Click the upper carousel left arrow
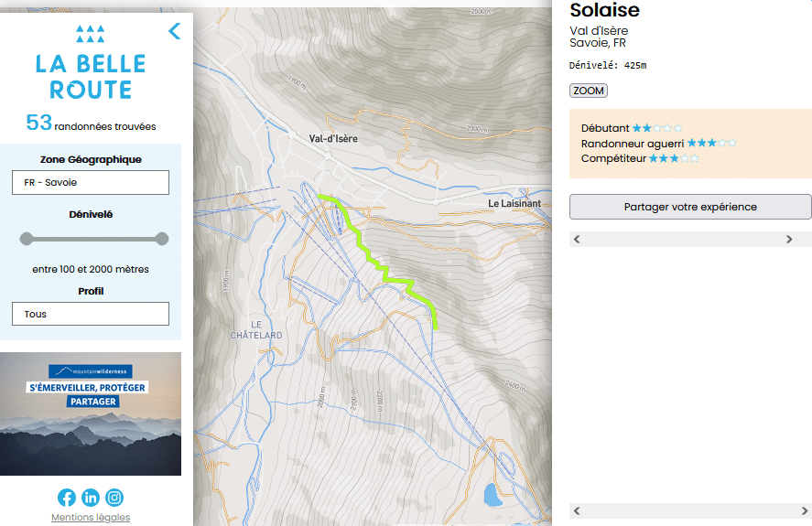 (x=577, y=239)
